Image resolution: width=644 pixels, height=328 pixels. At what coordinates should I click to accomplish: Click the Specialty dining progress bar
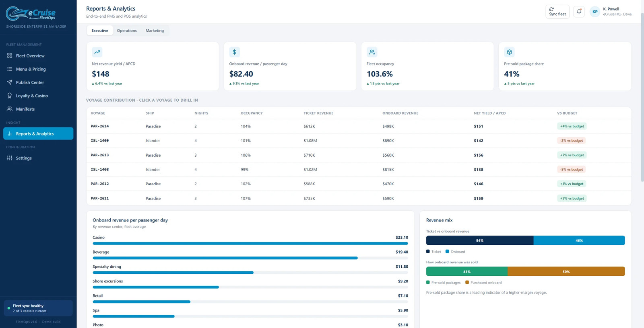pyautogui.click(x=250, y=273)
